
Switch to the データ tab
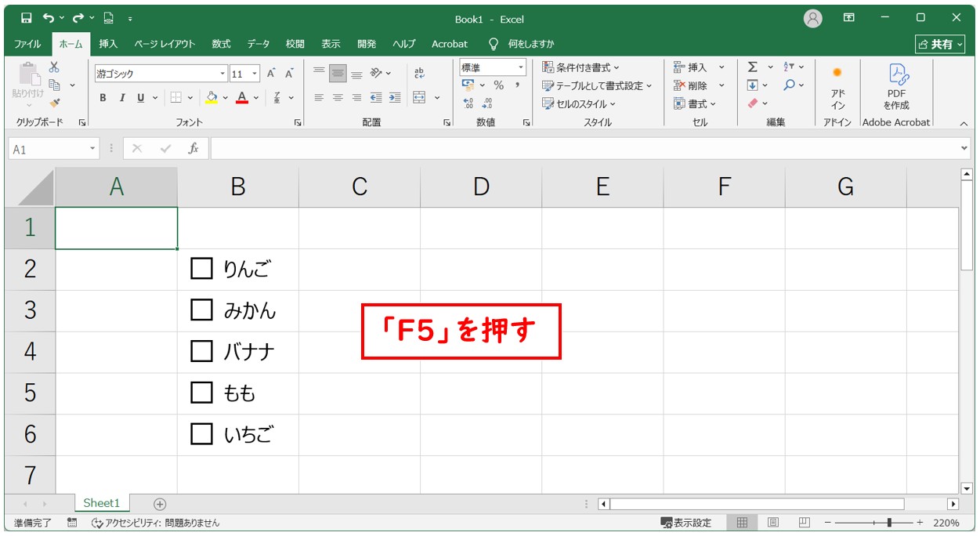(x=259, y=44)
